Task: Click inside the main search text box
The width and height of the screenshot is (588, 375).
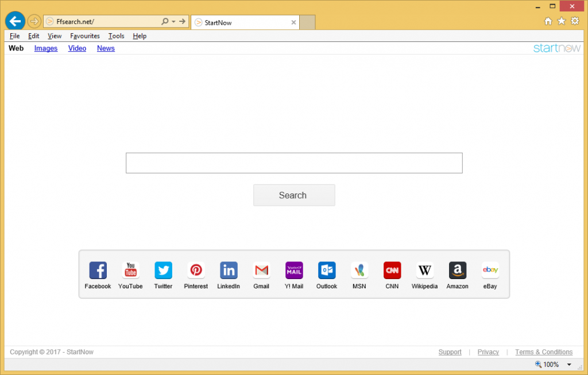Action: (294, 163)
